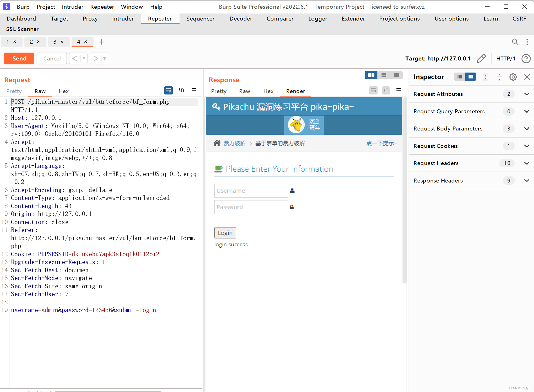Click the 暴力破解 breadcrumb link
The height and width of the screenshot is (392, 534).
pyautogui.click(x=234, y=143)
